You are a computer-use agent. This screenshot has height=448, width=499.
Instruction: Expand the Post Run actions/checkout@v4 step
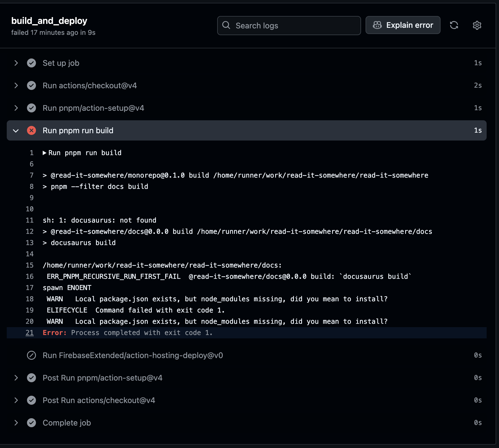[x=16, y=400]
